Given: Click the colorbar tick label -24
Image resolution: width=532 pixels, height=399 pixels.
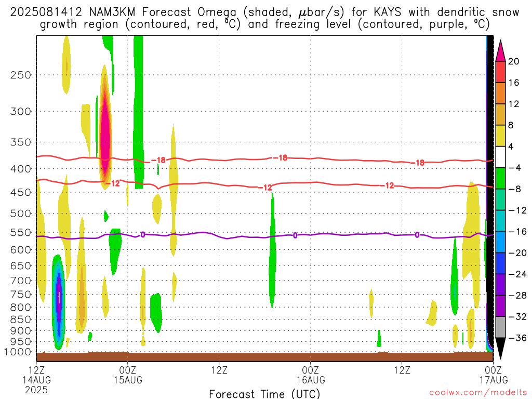Looking at the screenshot, I should pos(517,274).
